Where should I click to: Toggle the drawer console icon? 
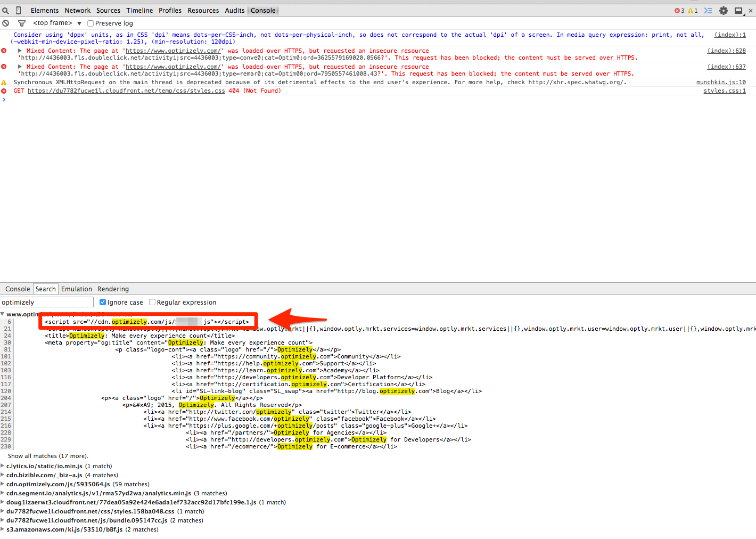click(x=708, y=11)
